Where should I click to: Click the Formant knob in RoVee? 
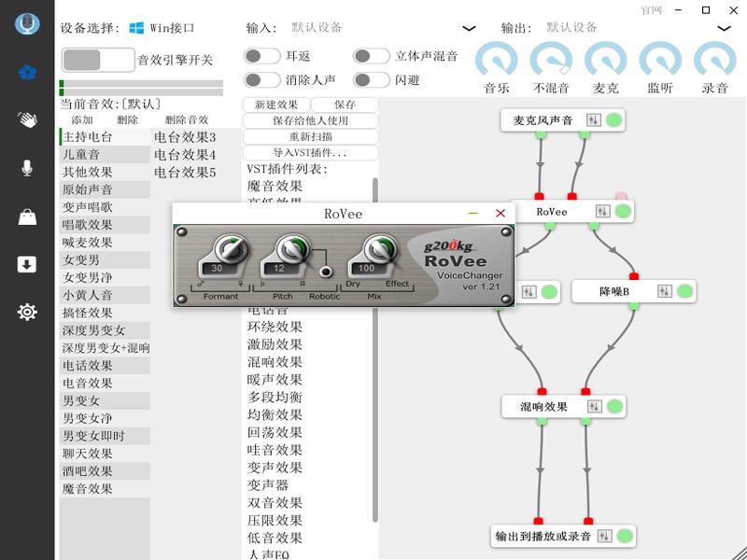(232, 248)
